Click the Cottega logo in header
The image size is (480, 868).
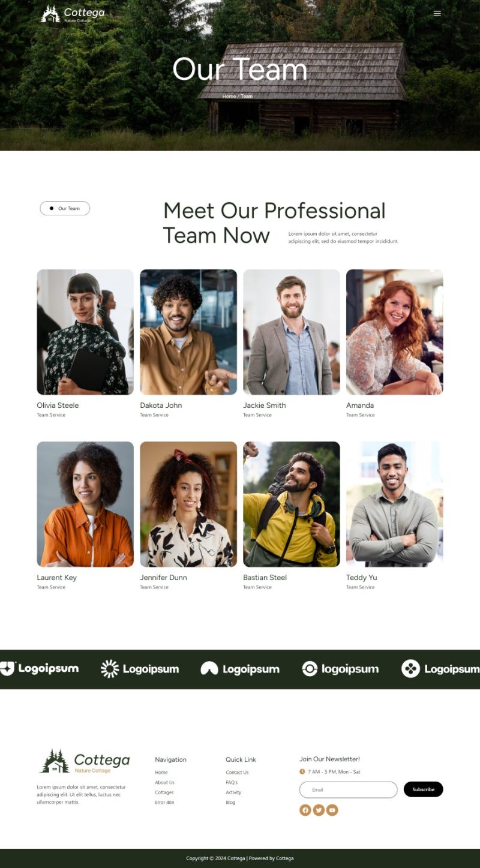(x=73, y=14)
